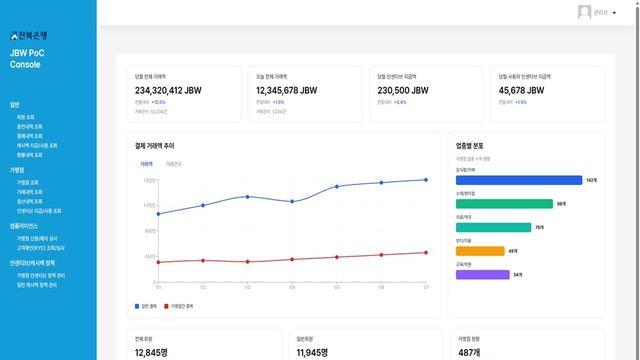Open 충전내역 조회 in the sidebar
Viewport: 640px width, 360px height.
(29, 127)
